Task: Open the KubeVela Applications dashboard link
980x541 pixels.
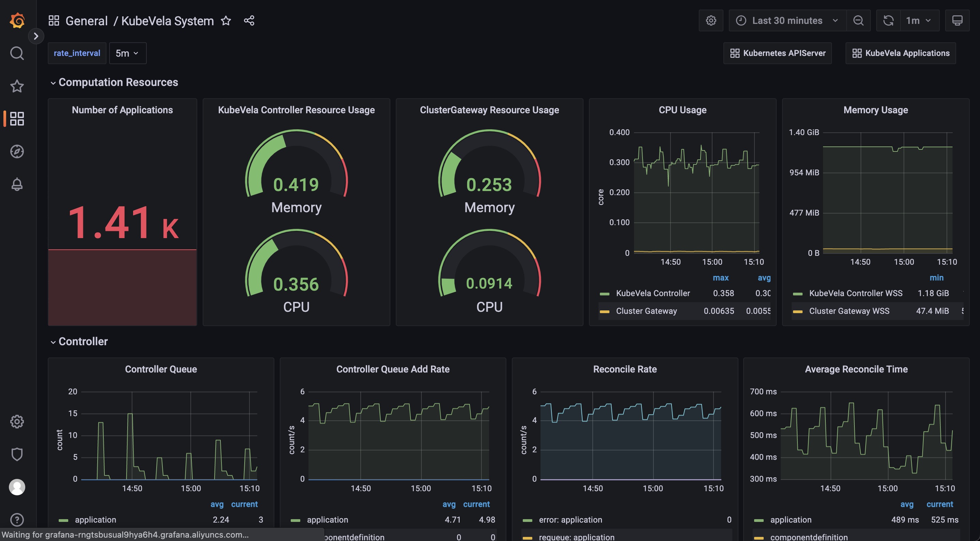Action: [900, 53]
